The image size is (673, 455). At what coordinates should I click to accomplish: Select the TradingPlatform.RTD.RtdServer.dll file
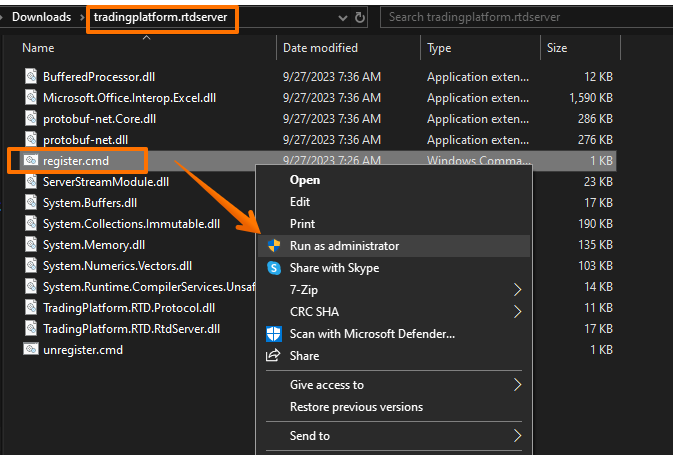click(131, 328)
